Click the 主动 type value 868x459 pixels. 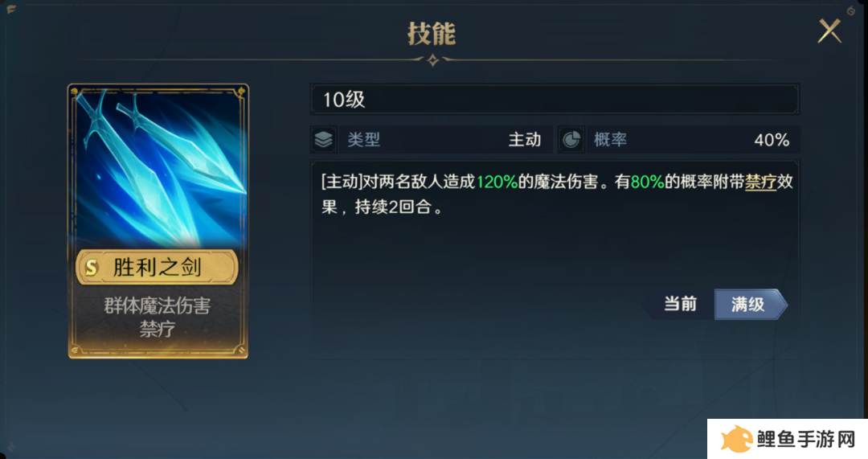point(525,140)
